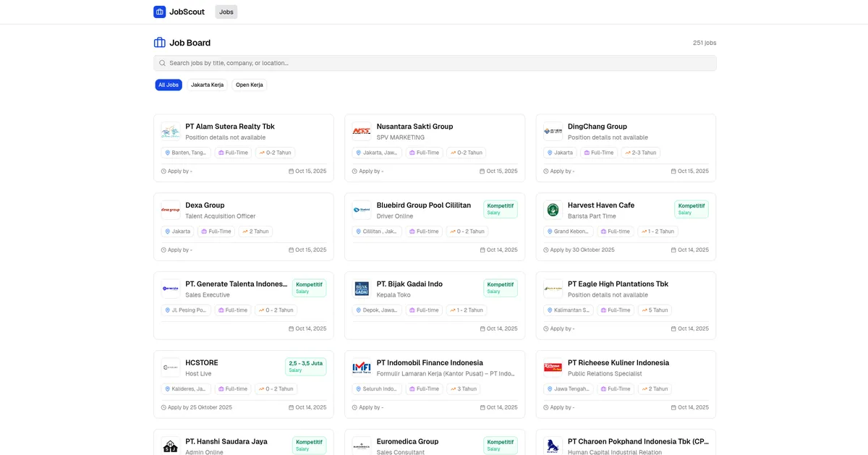Click the Job Board briefcase icon
The height and width of the screenshot is (455, 868).
tap(160, 43)
